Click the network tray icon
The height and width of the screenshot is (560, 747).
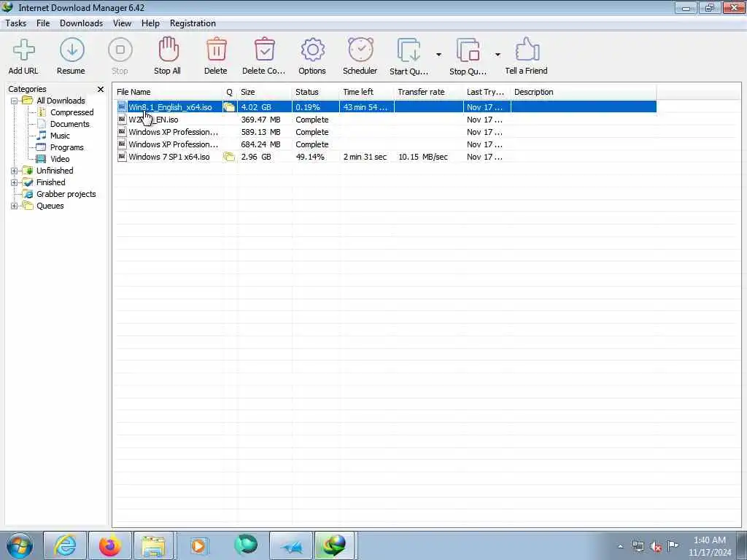[638, 547]
